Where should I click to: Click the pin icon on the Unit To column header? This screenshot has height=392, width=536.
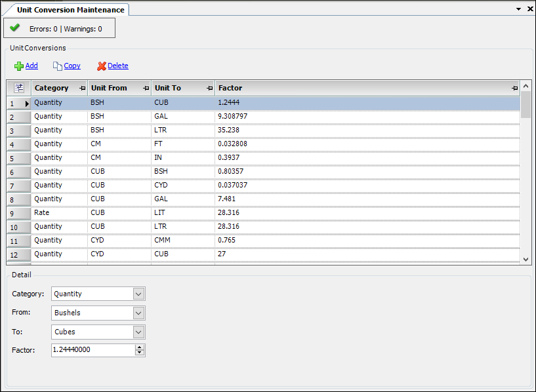[209, 87]
